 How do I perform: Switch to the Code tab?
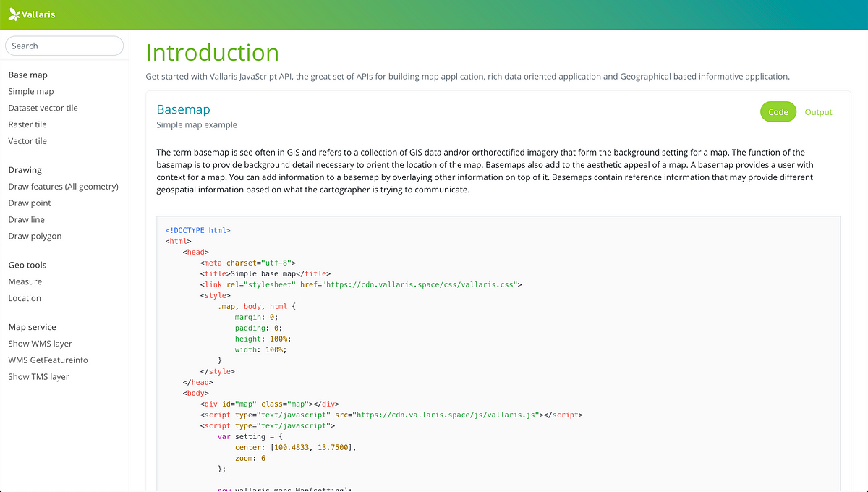(778, 112)
